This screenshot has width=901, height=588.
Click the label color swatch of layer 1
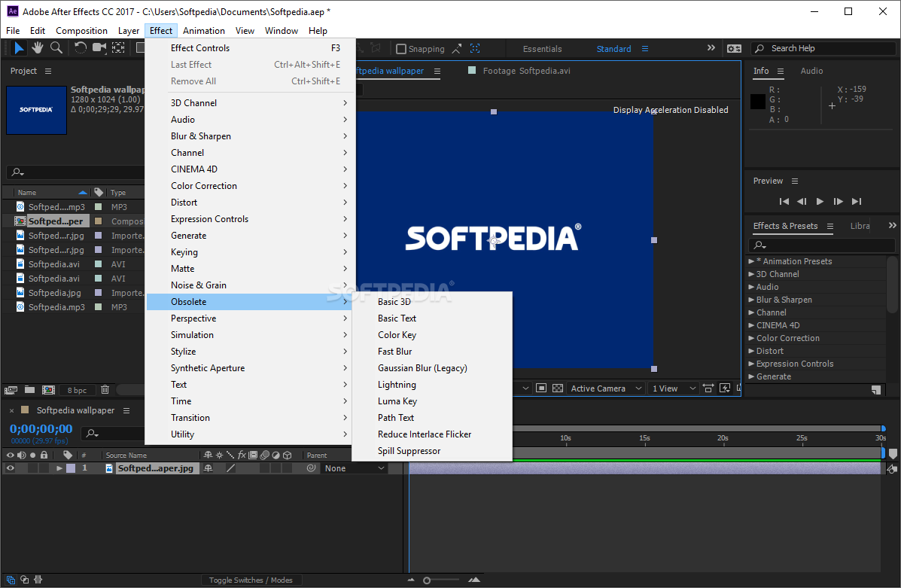pyautogui.click(x=71, y=468)
